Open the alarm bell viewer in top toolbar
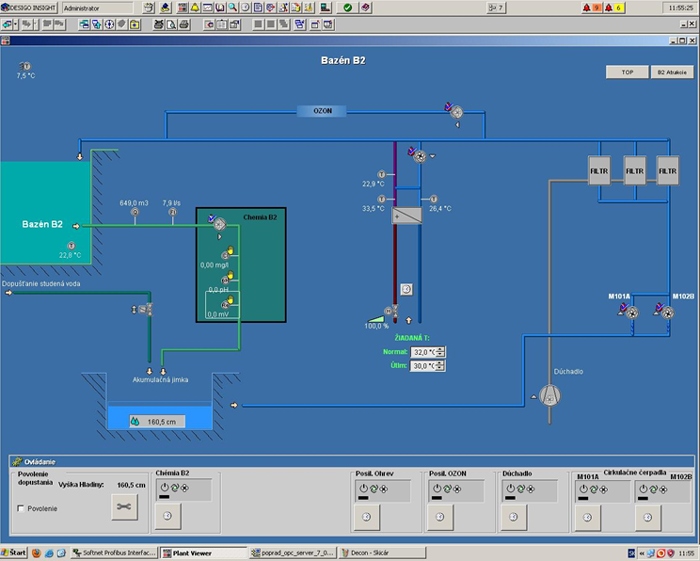700x561 pixels. click(195, 8)
